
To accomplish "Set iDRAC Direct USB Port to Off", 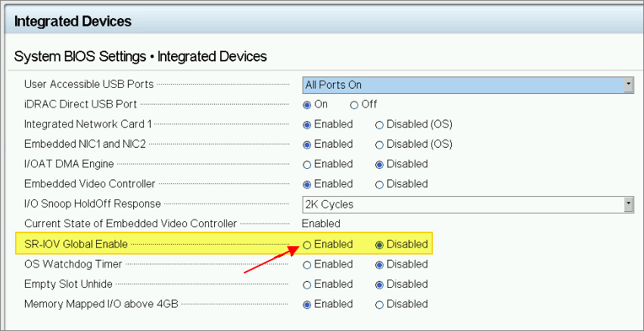I will click(354, 105).
